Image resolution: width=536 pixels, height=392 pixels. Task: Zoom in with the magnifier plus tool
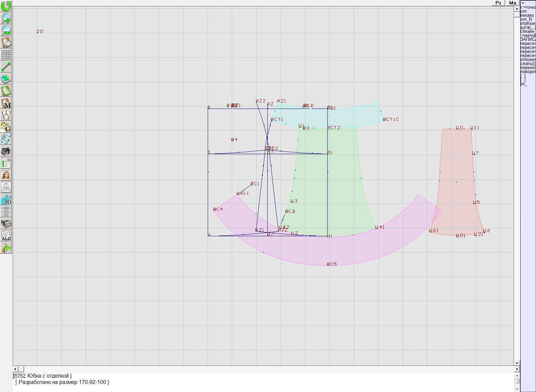pos(6,18)
